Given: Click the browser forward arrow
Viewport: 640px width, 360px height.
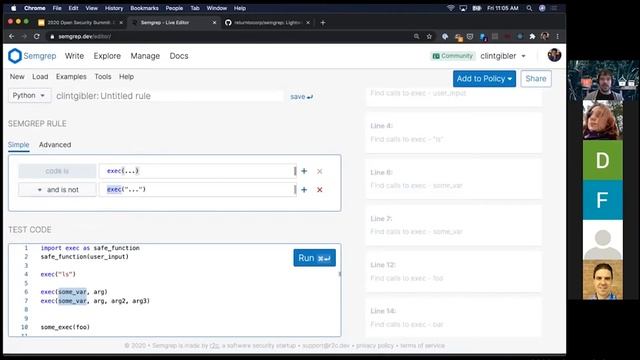Looking at the screenshot, I should pos(24,36).
